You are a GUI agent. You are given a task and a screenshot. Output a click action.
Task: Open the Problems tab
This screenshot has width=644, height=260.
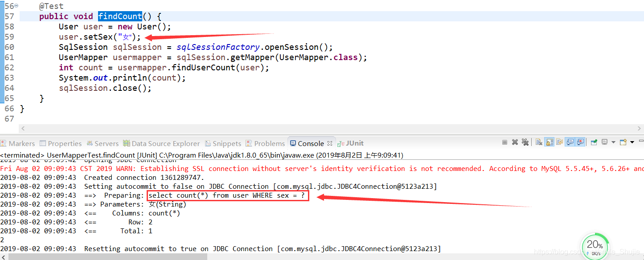[x=266, y=143]
